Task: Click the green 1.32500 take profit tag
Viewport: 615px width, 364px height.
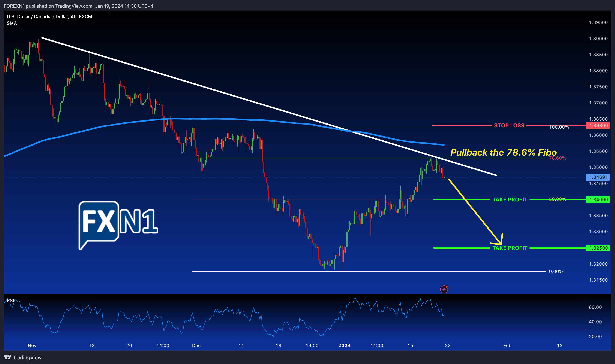Action: [598, 248]
